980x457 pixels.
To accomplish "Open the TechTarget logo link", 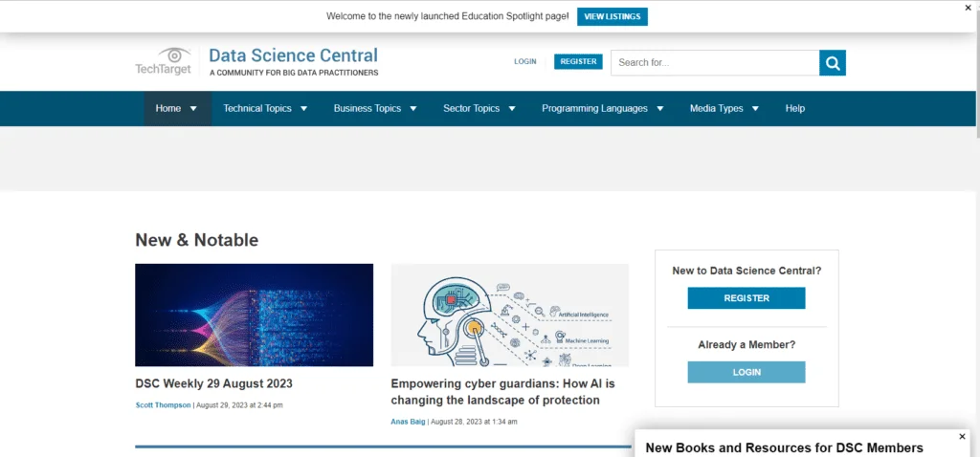I will click(x=163, y=61).
